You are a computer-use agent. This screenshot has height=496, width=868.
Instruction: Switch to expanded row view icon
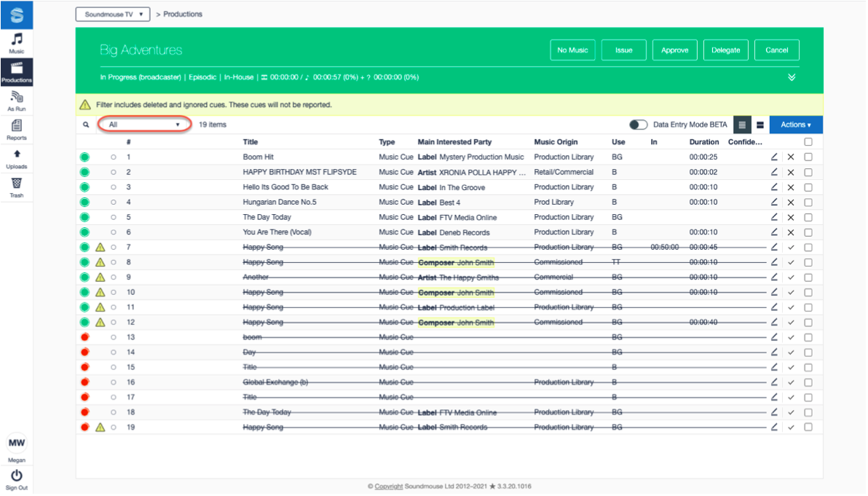760,125
